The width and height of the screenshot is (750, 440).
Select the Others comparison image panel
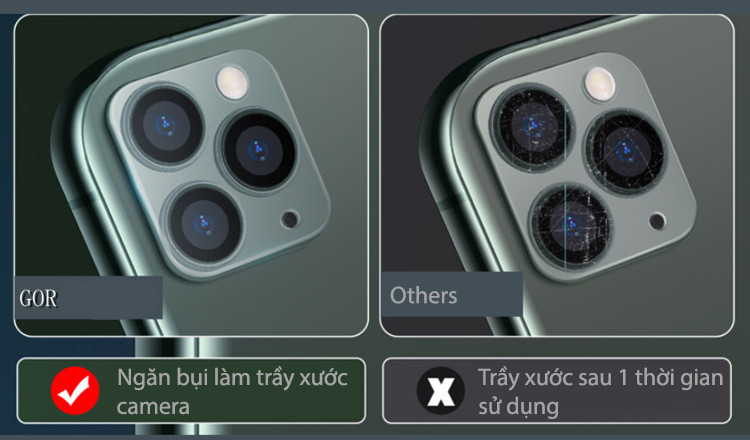(557, 176)
